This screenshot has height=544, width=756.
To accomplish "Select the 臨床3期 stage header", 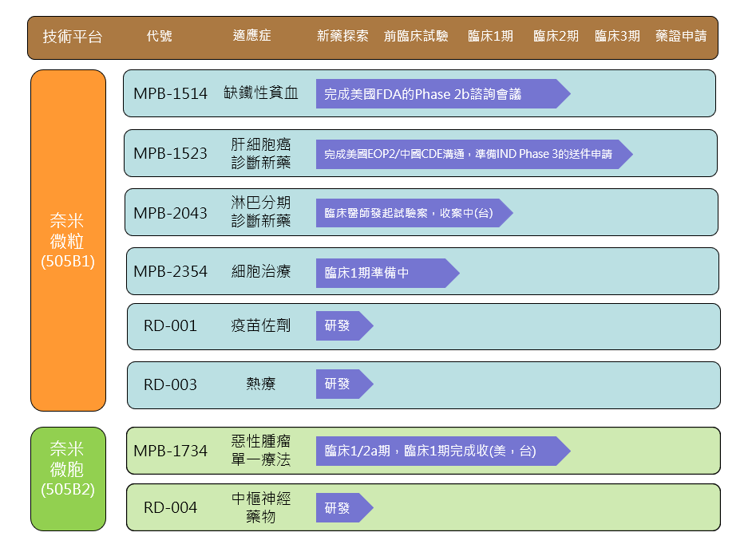I will click(x=617, y=36).
